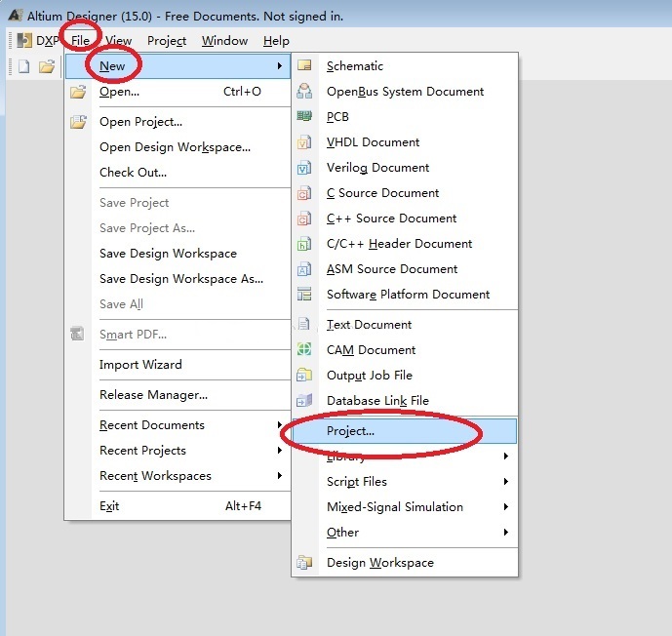Expand the Recent Projects submenu arrow

click(279, 450)
